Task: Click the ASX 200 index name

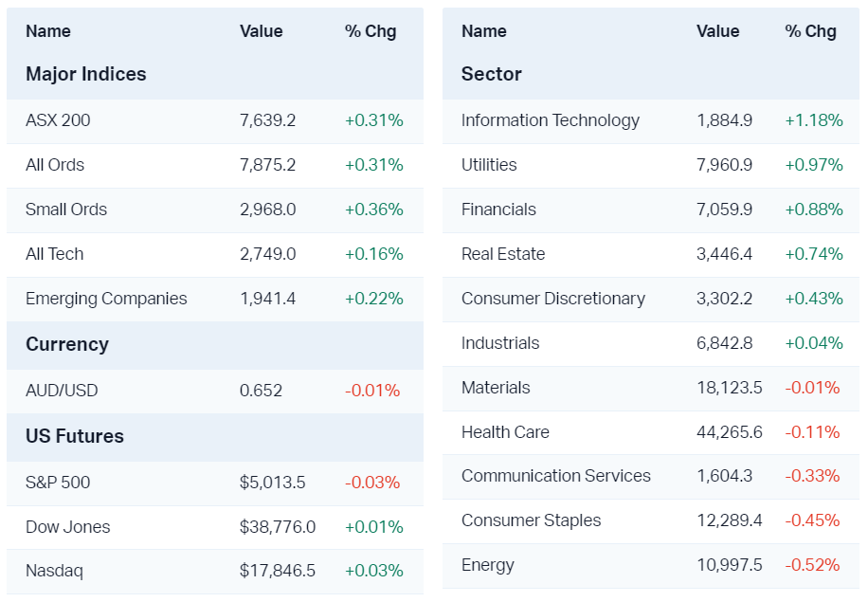Action: click(58, 120)
